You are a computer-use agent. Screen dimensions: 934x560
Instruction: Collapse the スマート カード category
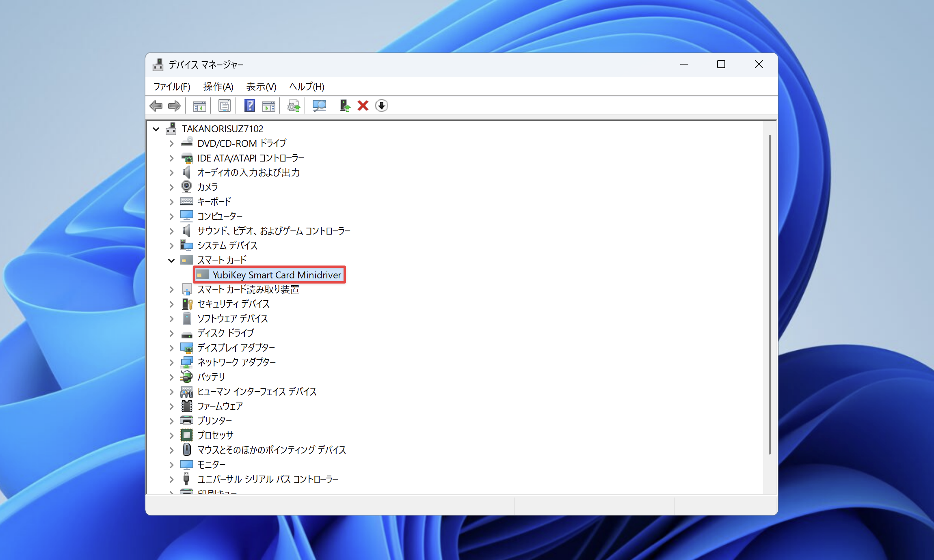point(171,261)
